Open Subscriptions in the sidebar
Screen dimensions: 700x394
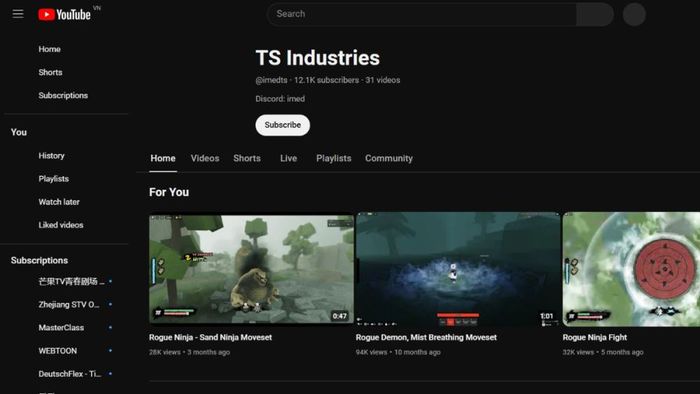tap(63, 95)
